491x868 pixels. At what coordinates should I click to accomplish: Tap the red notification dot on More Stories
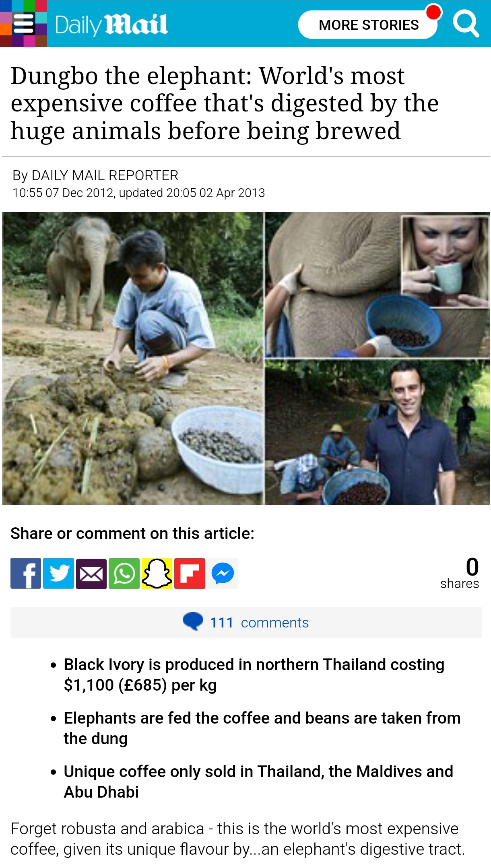tap(433, 12)
